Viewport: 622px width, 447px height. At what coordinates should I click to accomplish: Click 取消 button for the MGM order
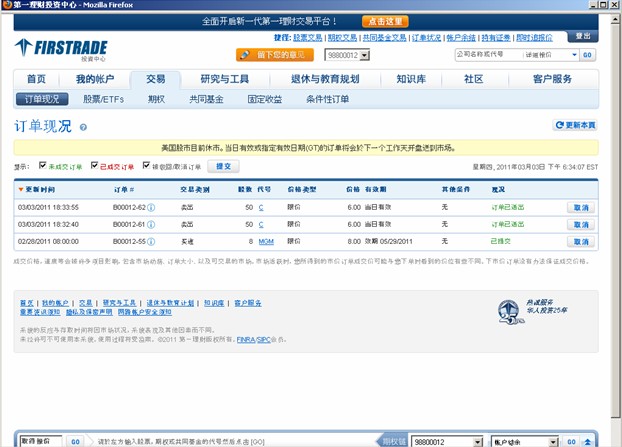[x=581, y=241]
